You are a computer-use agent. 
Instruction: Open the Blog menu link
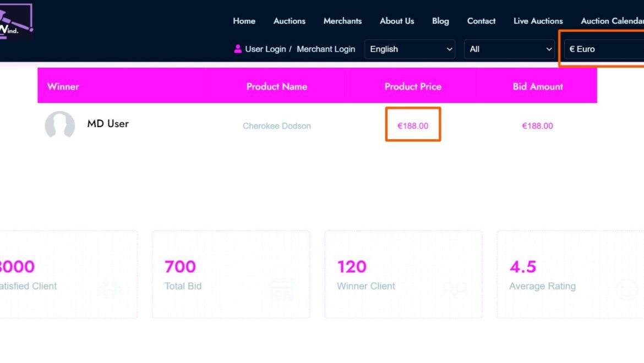[x=440, y=21]
